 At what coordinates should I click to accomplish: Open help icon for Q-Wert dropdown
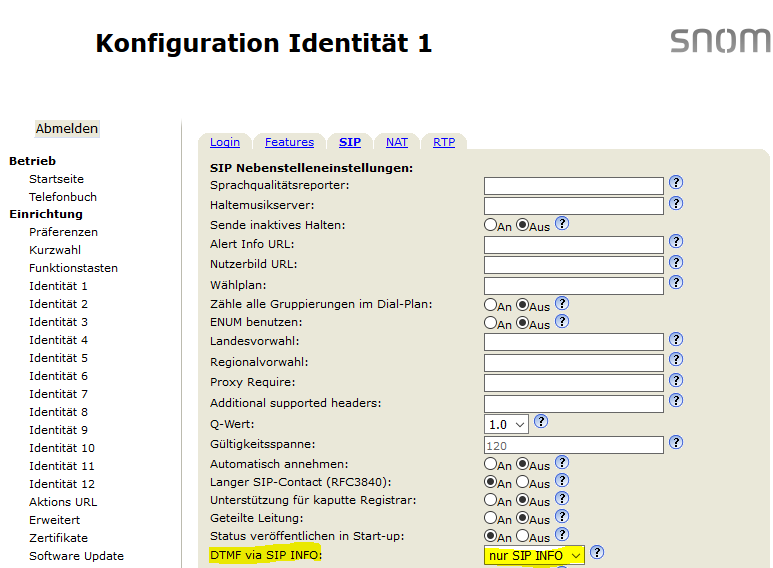[x=541, y=422]
